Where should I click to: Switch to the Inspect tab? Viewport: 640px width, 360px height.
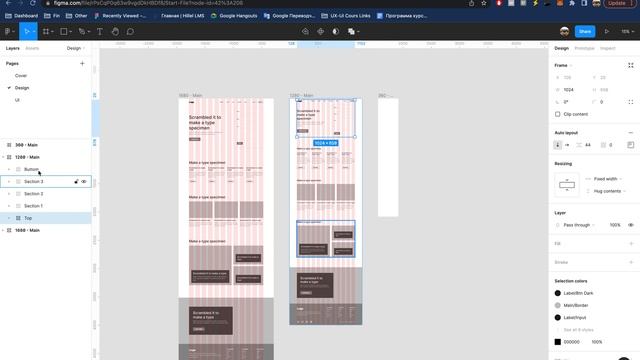click(x=607, y=48)
